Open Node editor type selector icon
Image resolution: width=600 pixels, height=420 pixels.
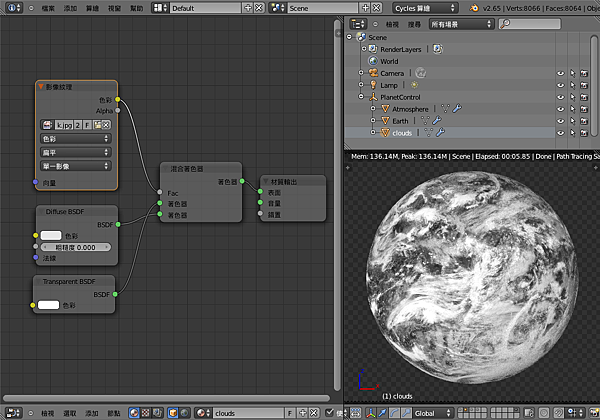14,413
